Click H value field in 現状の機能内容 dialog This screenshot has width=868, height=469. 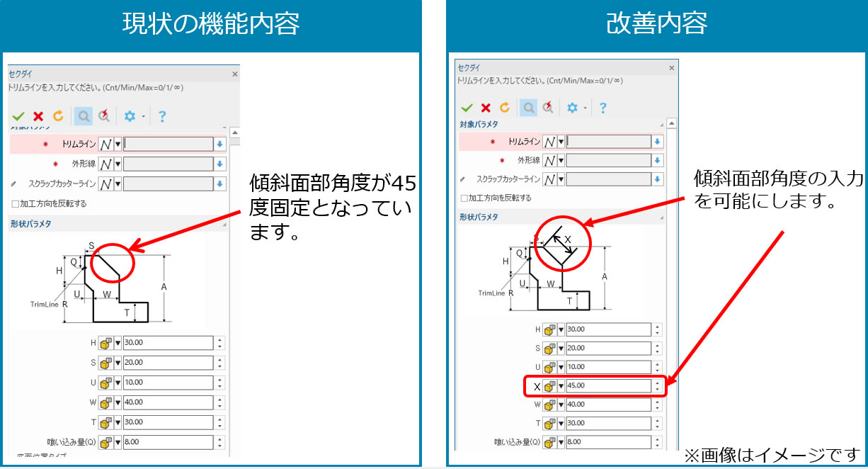tap(168, 343)
